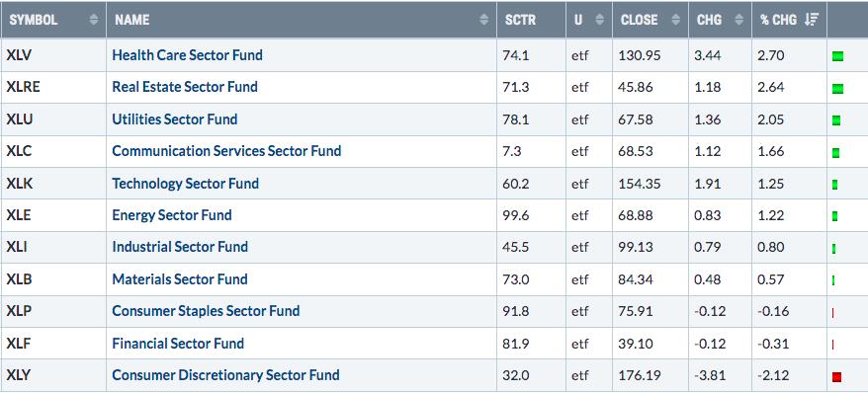This screenshot has height=393, width=868.
Task: Open Health Care Sector Fund link
Action: point(187,54)
